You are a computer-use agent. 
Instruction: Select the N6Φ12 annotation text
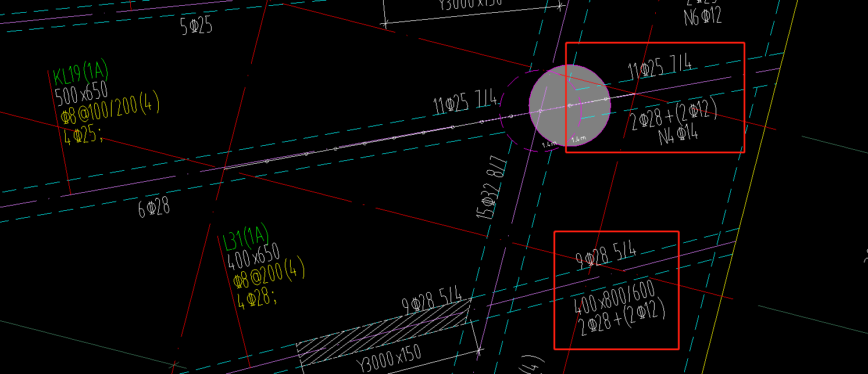[x=702, y=16]
